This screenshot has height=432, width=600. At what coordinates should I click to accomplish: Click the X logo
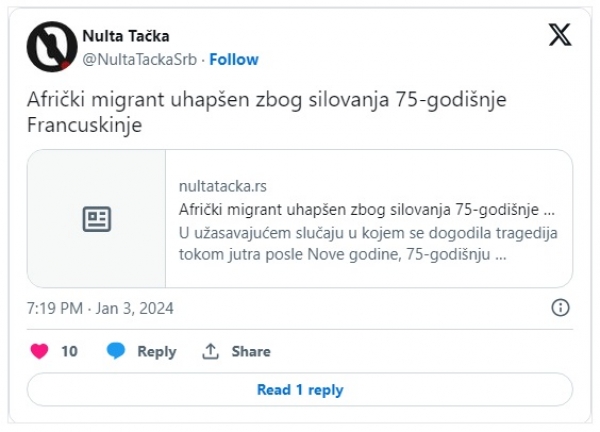coord(560,35)
